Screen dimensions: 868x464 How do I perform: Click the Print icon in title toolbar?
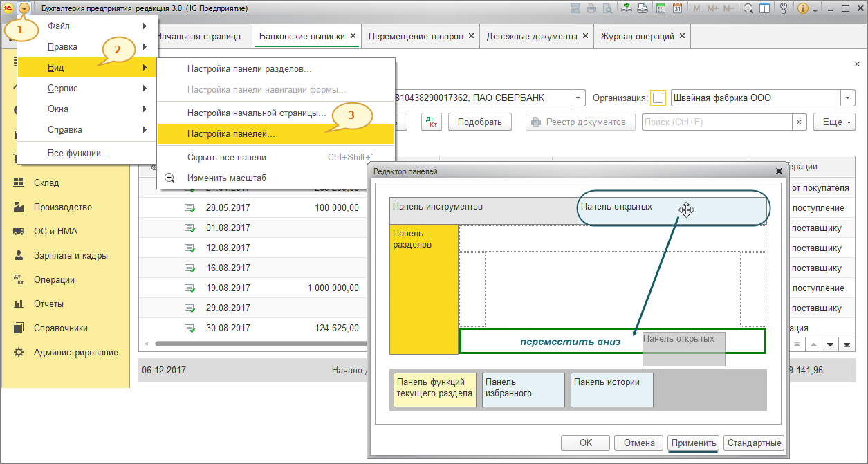pyautogui.click(x=591, y=8)
